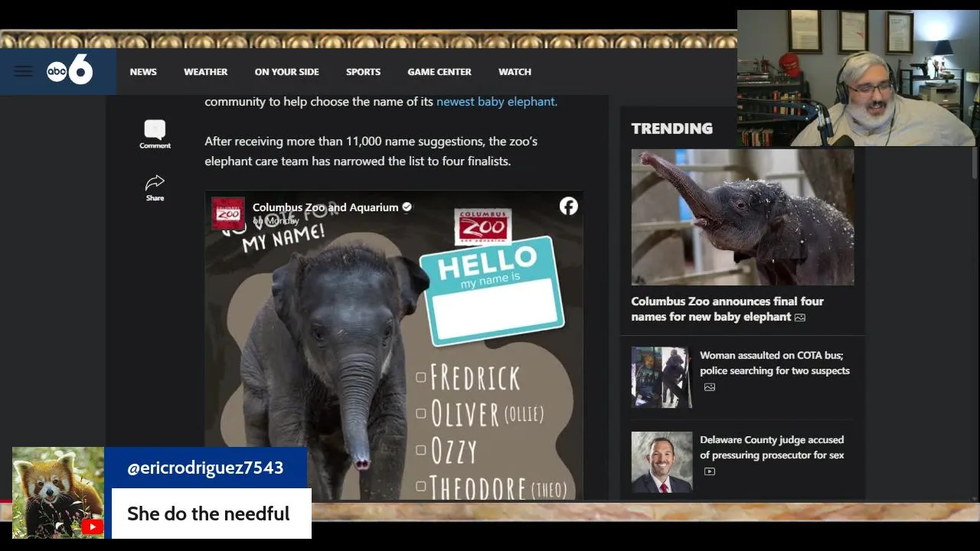Click photo icon under COTA bus story

coord(709,387)
